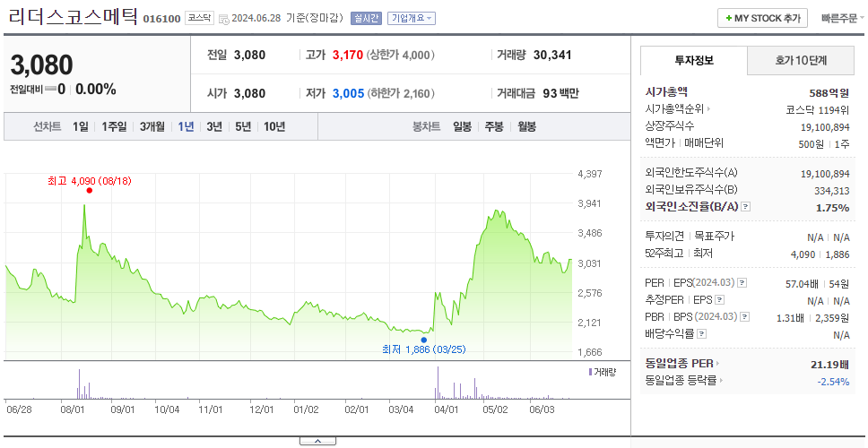Select the 3개월 line chart period
The width and height of the screenshot is (868, 448).
tap(152, 126)
